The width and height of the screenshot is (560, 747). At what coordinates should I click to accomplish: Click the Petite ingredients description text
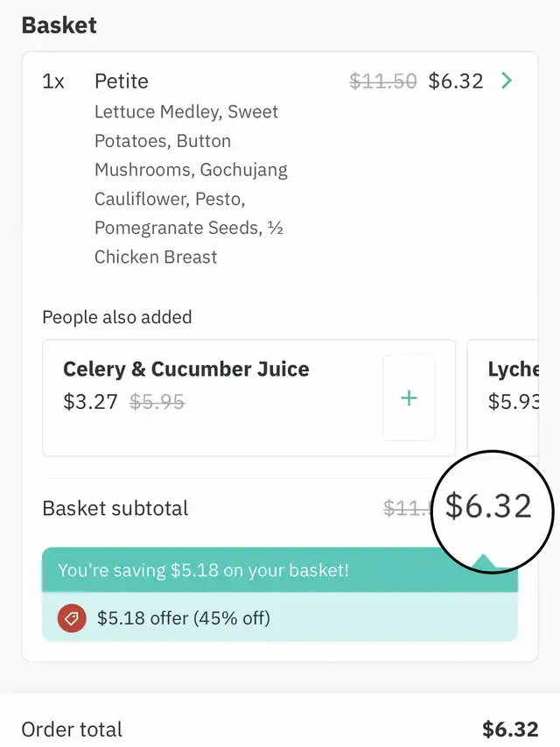click(191, 184)
